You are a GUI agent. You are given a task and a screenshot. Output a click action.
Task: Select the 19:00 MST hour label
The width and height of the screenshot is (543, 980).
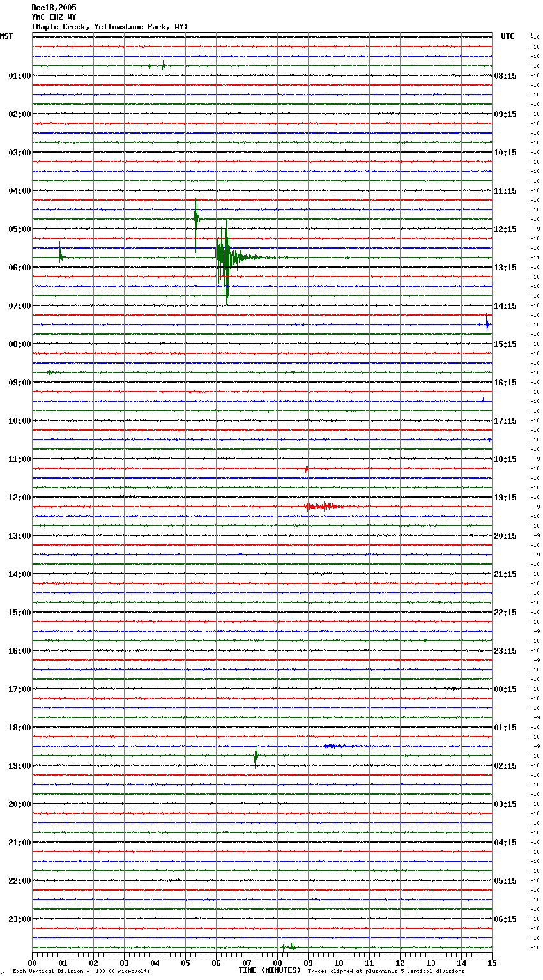point(20,766)
